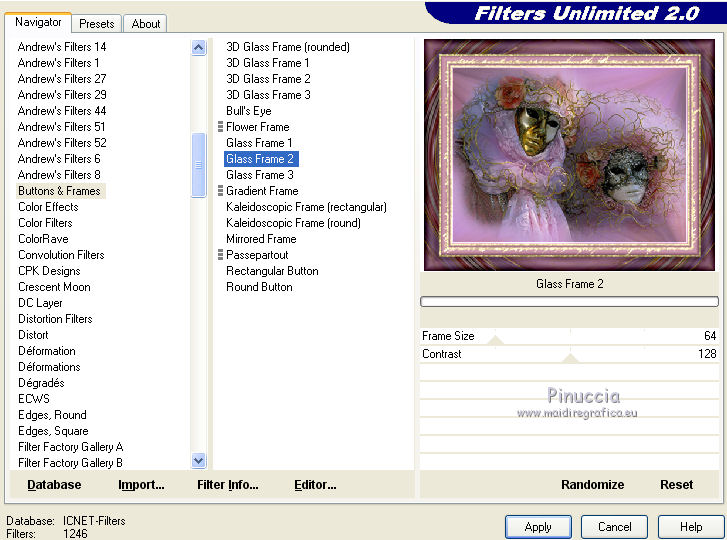Select Andrew's Filters 29 category
This screenshot has height=540, width=727.
point(62,95)
